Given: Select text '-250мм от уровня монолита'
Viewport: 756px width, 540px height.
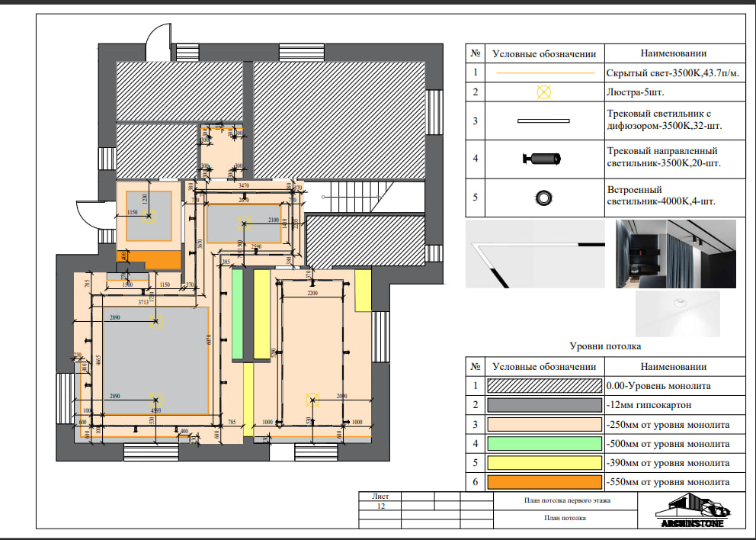Looking at the screenshot, I should [668, 425].
